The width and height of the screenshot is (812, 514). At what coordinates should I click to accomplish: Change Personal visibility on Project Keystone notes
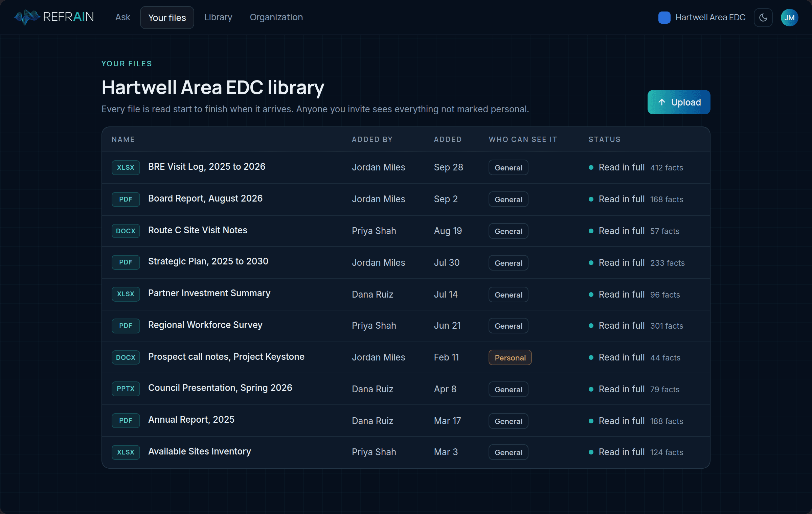[510, 357]
